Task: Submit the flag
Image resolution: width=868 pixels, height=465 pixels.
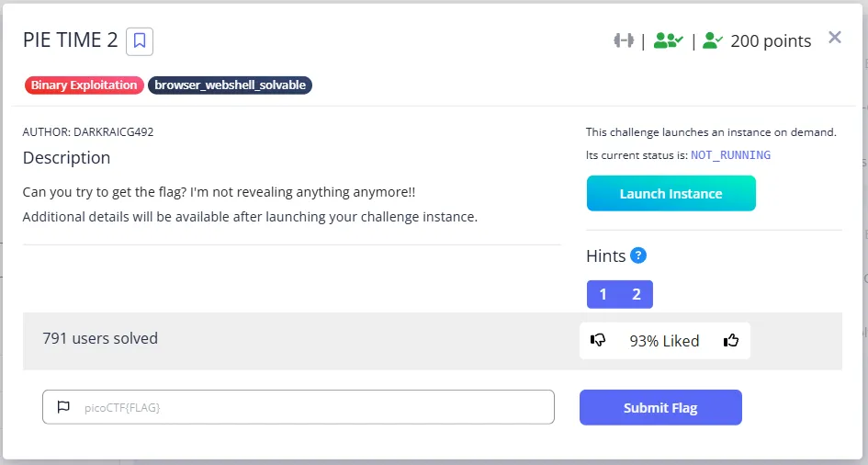Action: [x=660, y=407]
